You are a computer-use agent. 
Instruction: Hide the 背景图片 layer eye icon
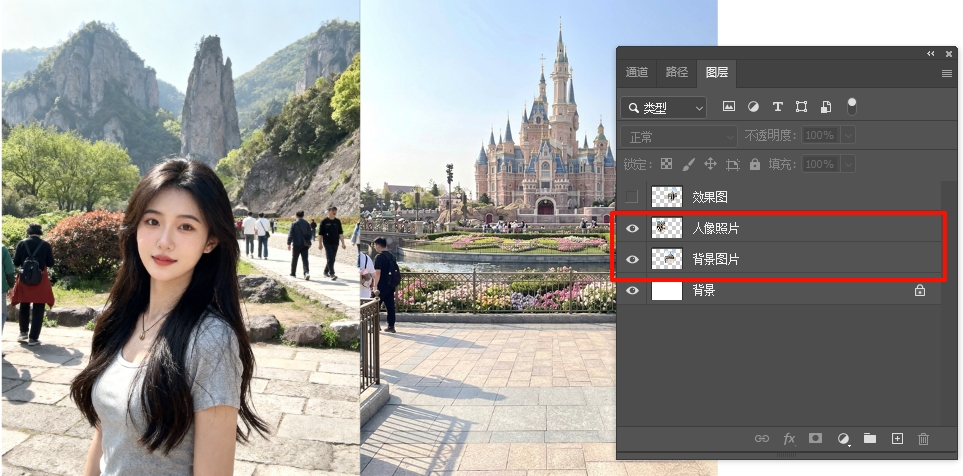tap(631, 260)
